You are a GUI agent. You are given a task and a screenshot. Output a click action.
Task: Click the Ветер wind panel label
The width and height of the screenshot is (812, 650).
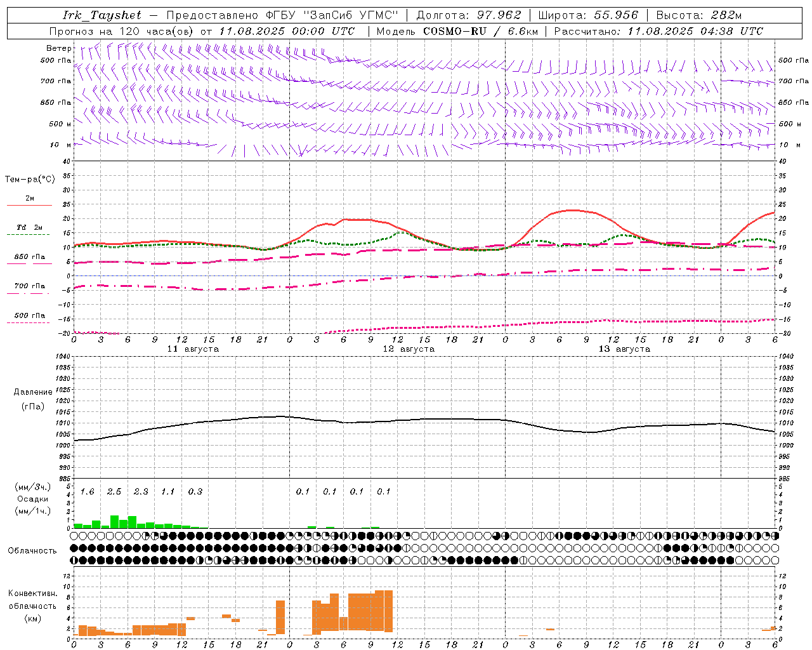click(59, 48)
